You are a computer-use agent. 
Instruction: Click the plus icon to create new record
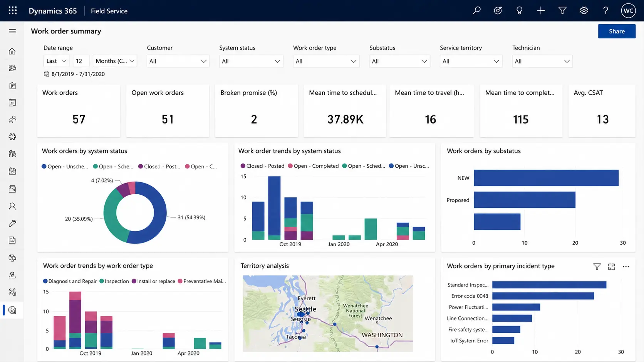(541, 10)
